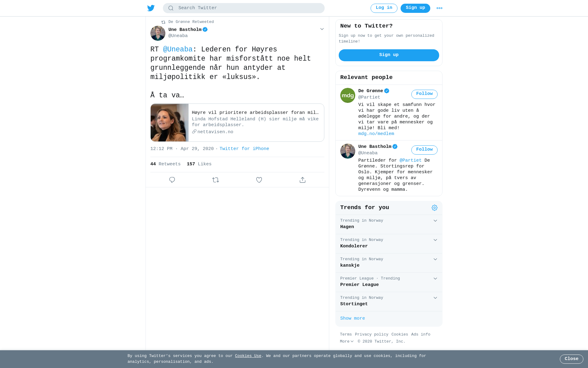The height and width of the screenshot is (368, 588).
Task: Follow De Grønne account
Action: (424, 94)
